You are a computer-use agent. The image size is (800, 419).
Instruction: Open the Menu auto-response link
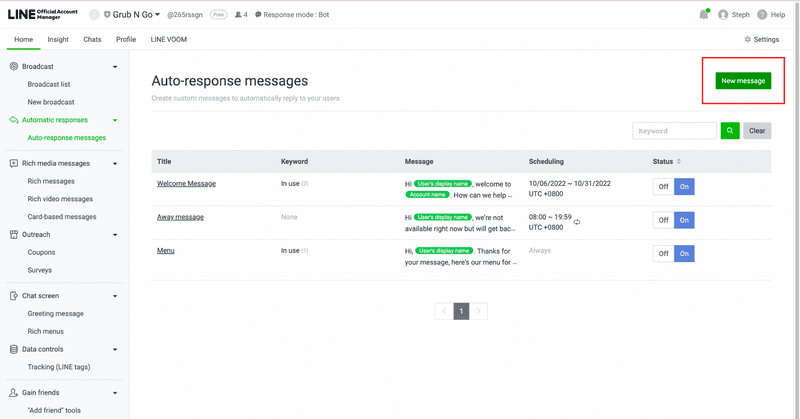coord(166,251)
